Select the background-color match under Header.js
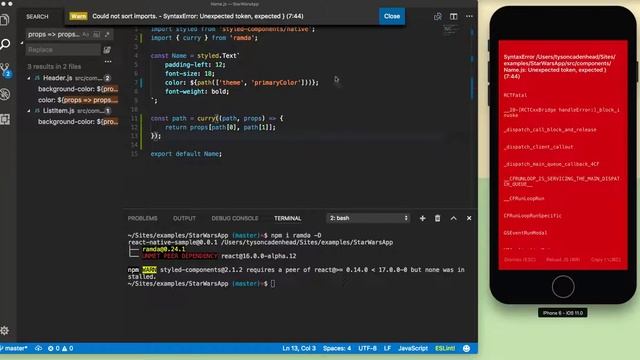Screen dimensions: 640x360 (78, 89)
